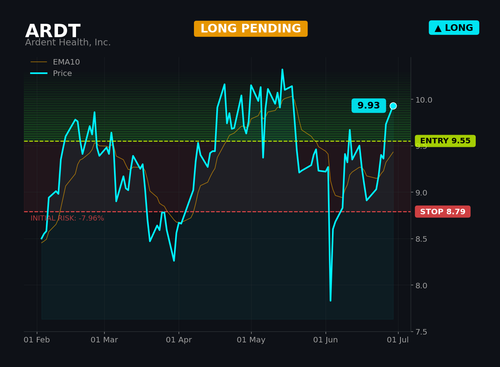Click the cyan Price legend line swatch
Viewport: 500px width, 367px height.
39,73
